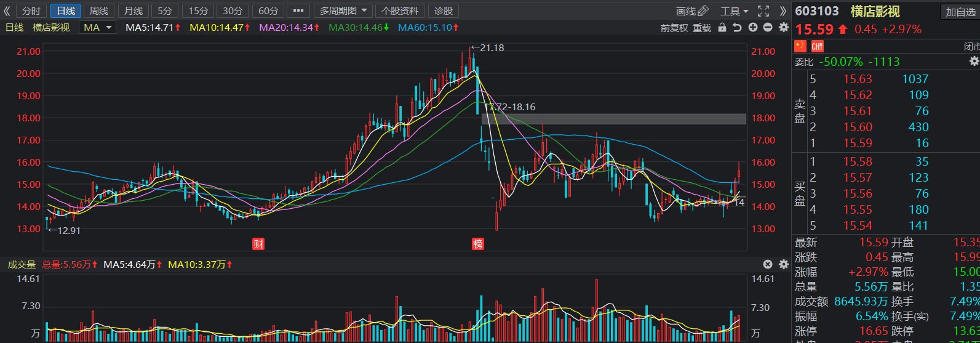The height and width of the screenshot is (343, 980).
Task: Click the MA5:14.71 indicator label
Action: [153, 28]
